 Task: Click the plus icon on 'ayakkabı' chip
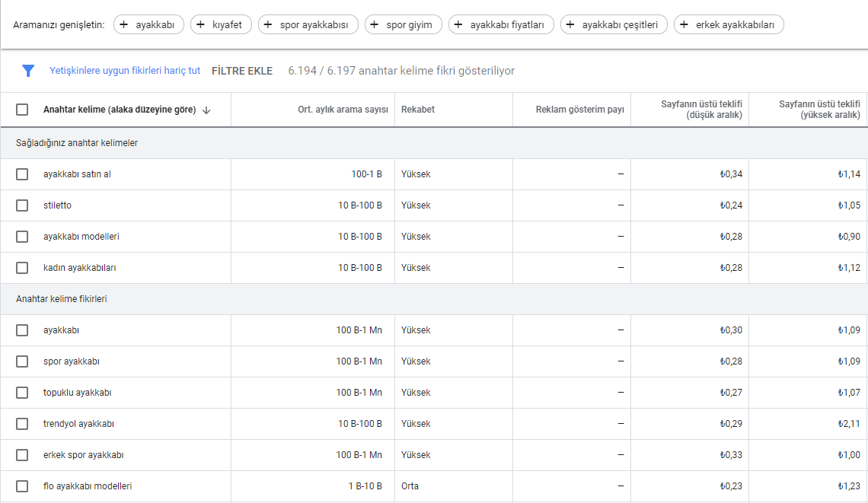tap(124, 25)
